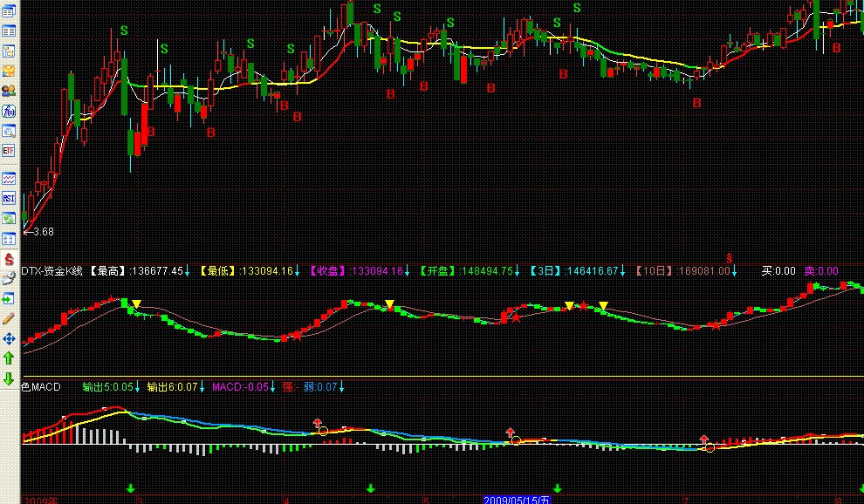
Task: Open the ETF icon in sidebar
Action: pos(9,150)
